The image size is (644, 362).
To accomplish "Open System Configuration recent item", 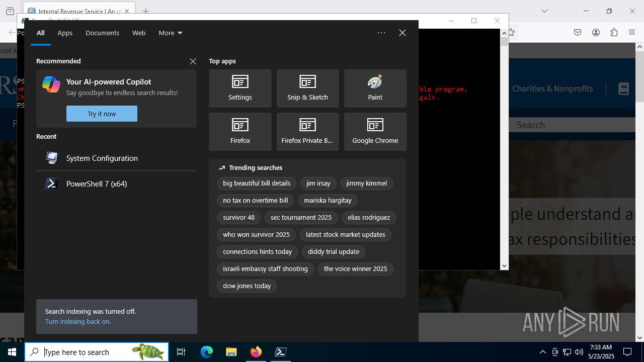I will click(x=116, y=158).
